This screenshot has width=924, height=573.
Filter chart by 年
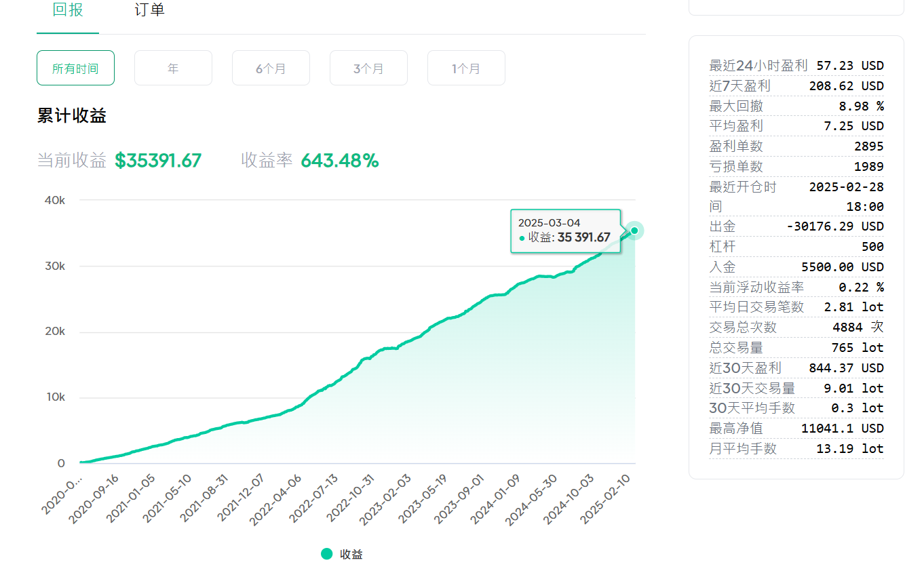point(173,68)
